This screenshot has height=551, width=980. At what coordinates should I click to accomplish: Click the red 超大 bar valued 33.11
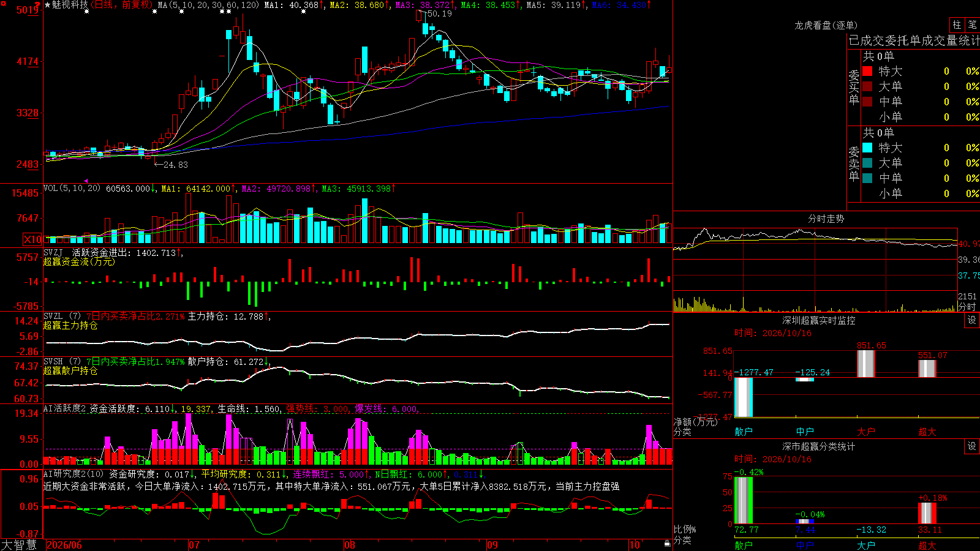click(x=927, y=513)
